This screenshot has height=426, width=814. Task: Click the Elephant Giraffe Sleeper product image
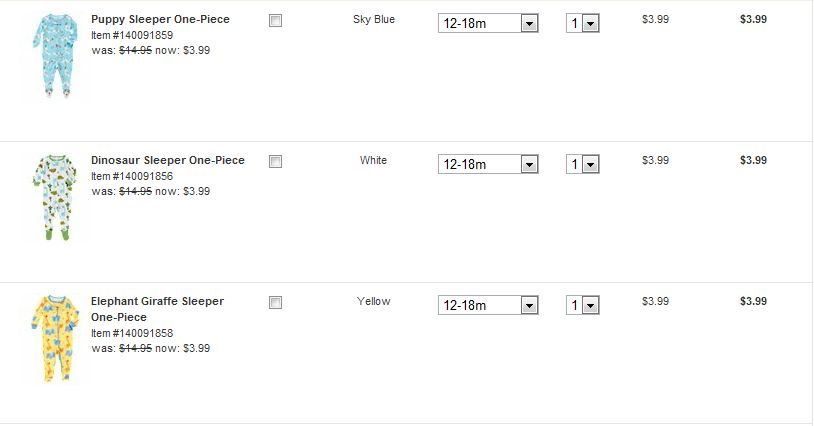click(x=50, y=338)
